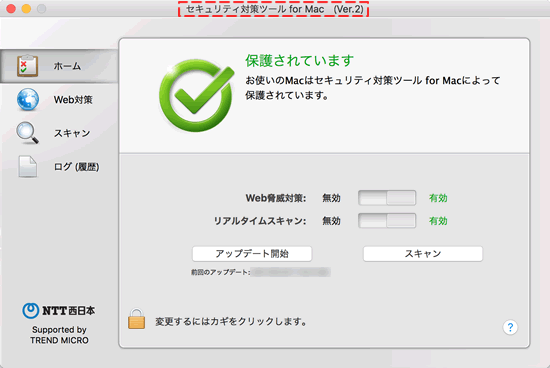Click 無効 label beside リアルタイムスキャン
Screen dimensions: 550x368
click(331, 221)
